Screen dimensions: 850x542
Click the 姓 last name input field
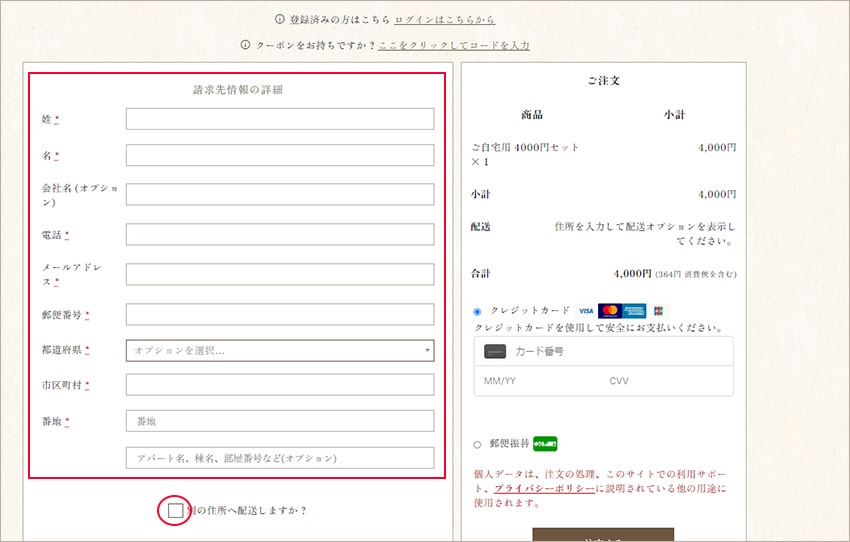click(x=280, y=119)
